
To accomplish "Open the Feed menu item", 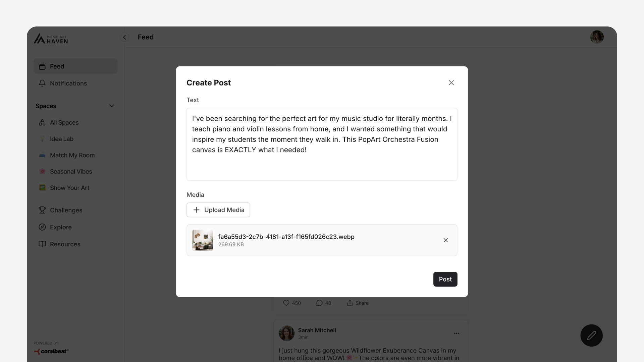I will coord(75,66).
